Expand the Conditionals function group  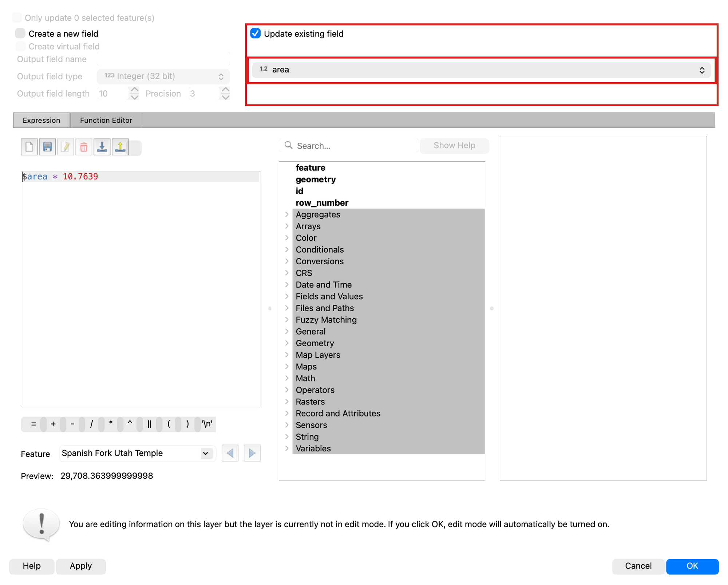coord(287,249)
